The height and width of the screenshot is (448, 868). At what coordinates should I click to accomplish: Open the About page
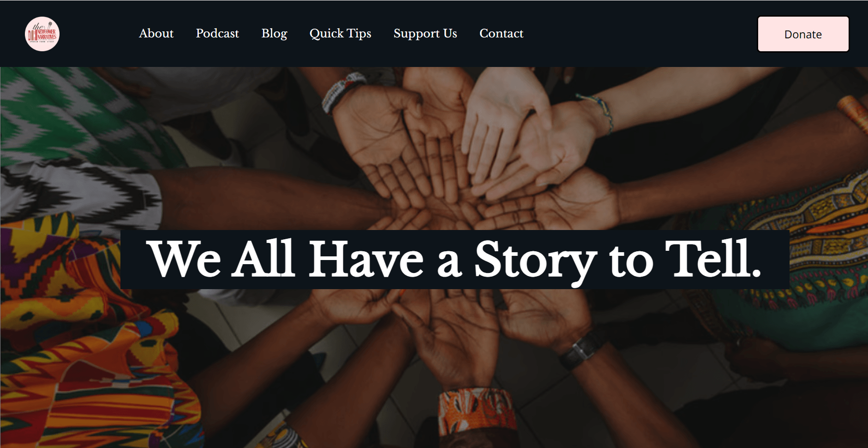[156, 33]
